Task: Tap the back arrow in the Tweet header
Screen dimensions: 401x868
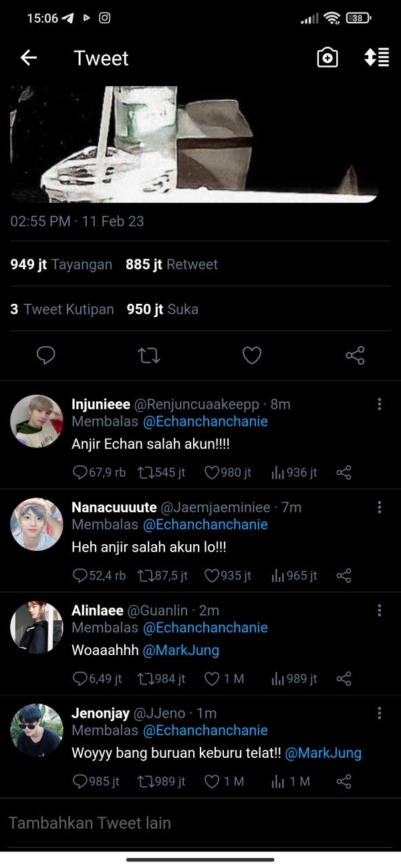Action: pyautogui.click(x=29, y=58)
